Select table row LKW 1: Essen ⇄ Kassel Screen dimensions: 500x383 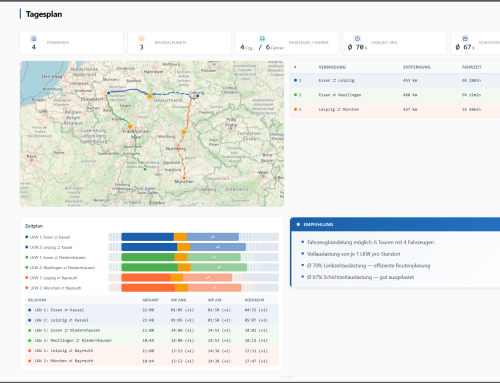click(x=152, y=310)
